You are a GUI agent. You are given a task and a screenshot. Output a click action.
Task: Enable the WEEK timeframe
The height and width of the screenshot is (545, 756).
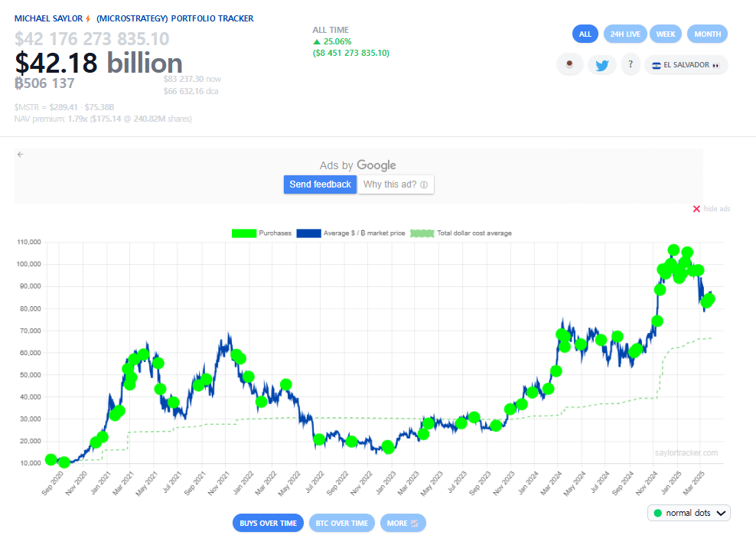(x=665, y=34)
